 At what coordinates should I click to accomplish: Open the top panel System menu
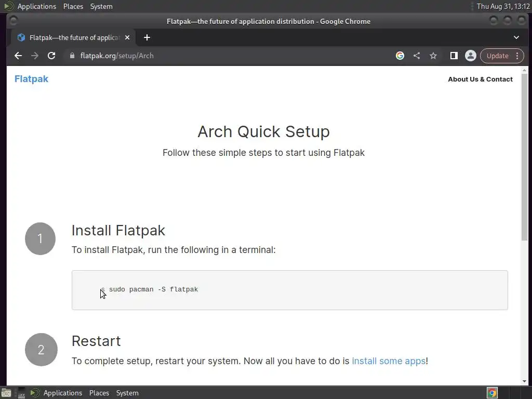(101, 6)
